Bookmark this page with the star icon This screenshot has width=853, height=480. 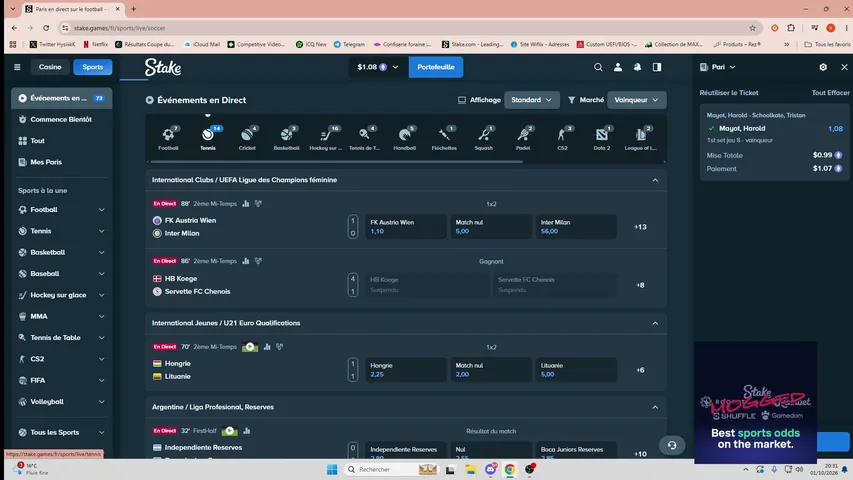tap(752, 28)
